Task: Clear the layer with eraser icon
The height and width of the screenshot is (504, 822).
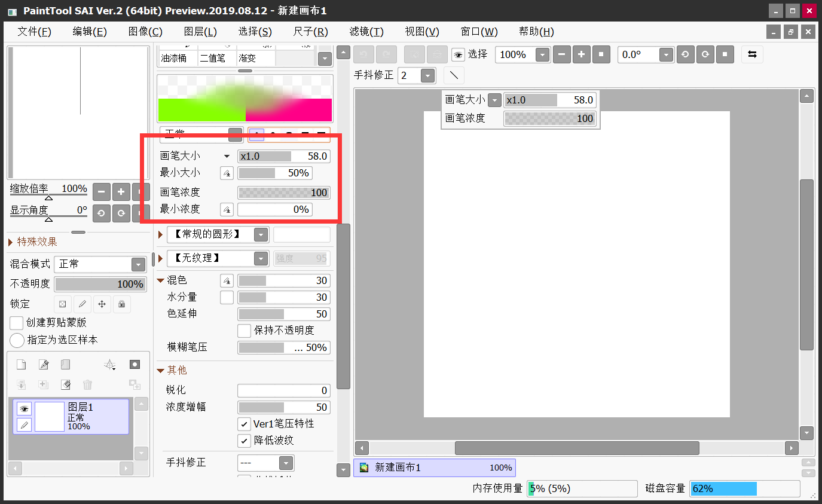Action: pyautogui.click(x=65, y=385)
